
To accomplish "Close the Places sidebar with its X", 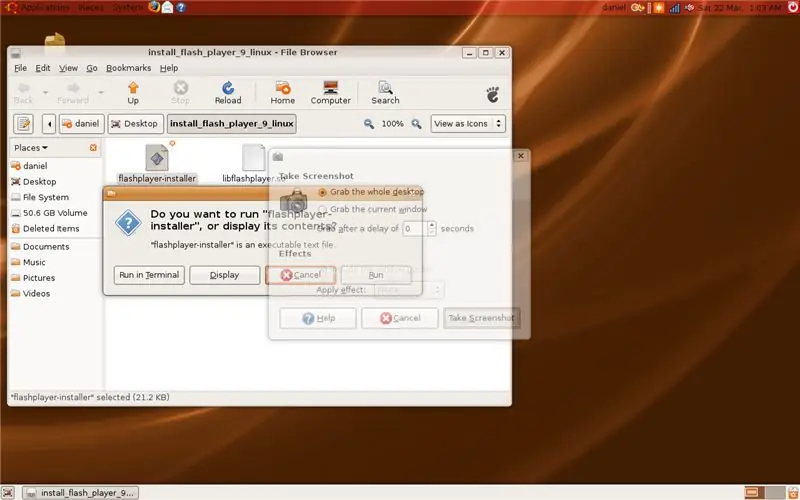I will tap(93, 147).
